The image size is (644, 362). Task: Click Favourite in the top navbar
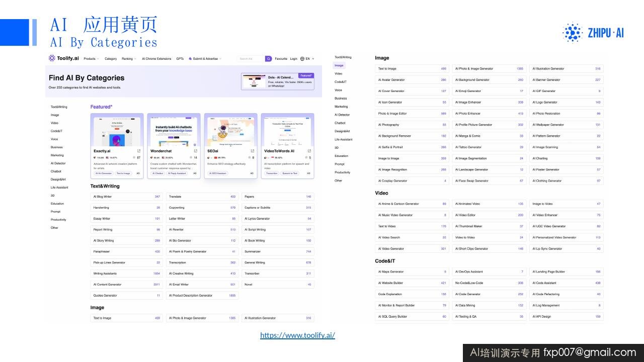[281, 59]
